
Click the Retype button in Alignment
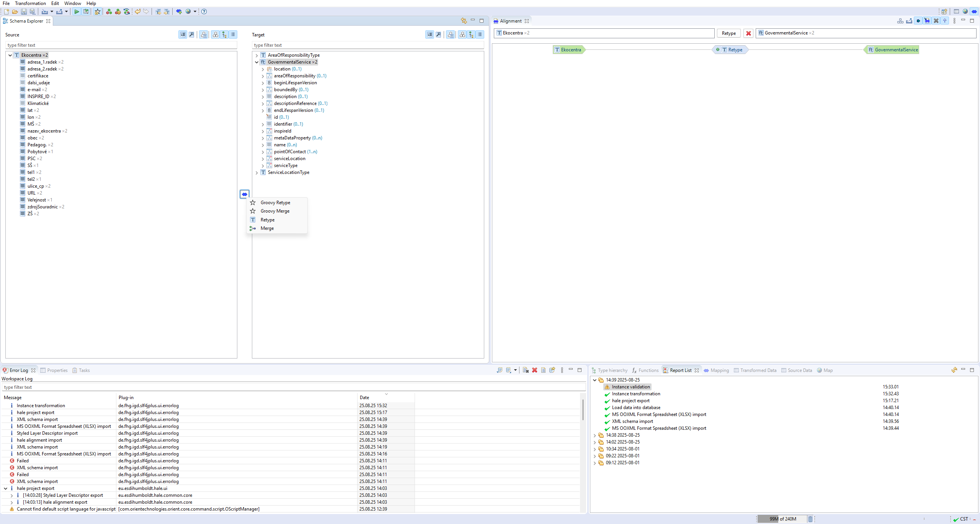click(728, 33)
